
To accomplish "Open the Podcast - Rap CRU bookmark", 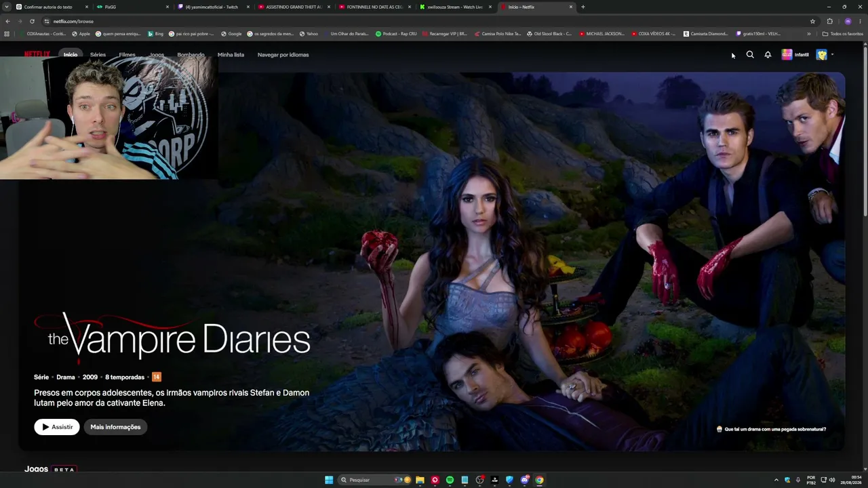I will 396,34.
